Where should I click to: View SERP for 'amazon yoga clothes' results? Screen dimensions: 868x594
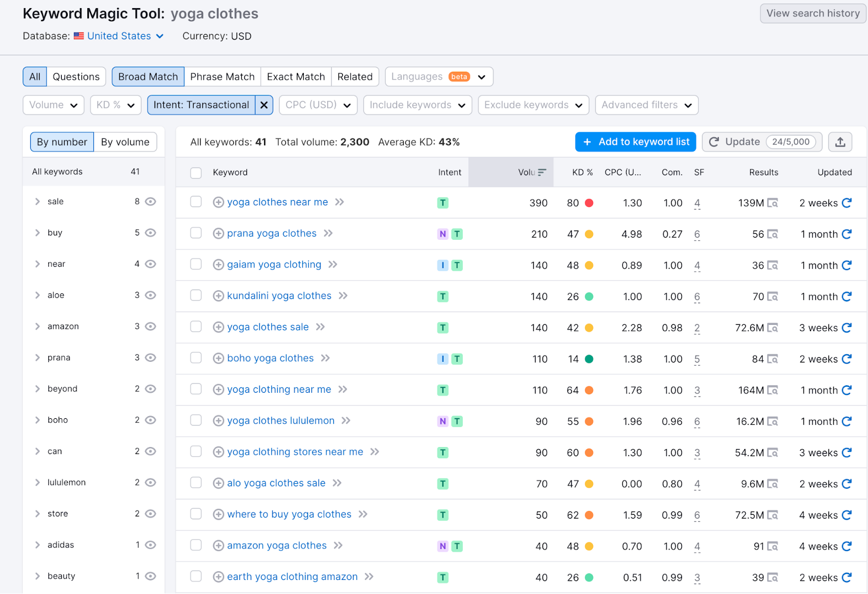(773, 546)
